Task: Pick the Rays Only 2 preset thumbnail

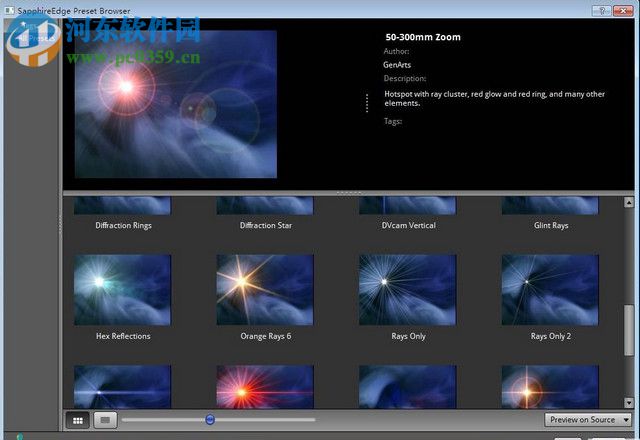Action: [550, 290]
